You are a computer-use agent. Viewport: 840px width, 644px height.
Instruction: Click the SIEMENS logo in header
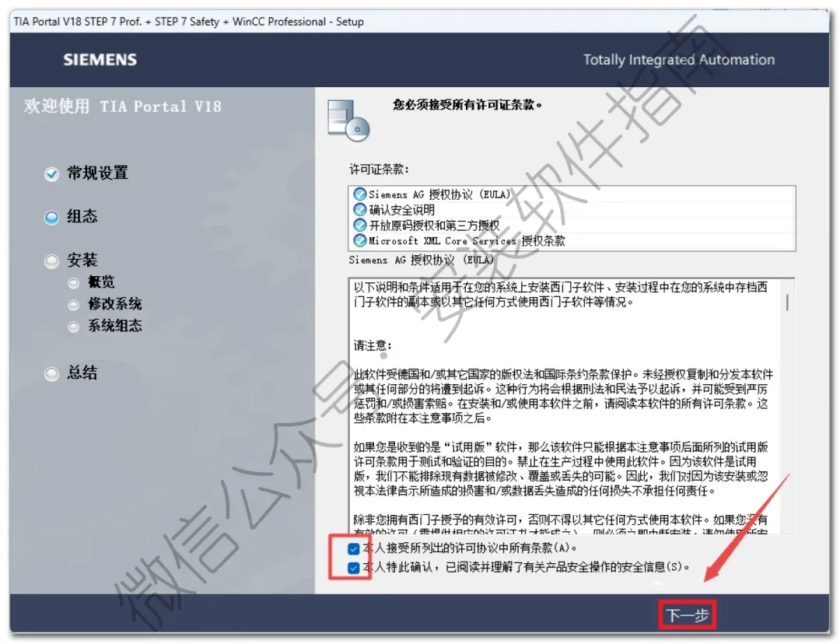point(100,59)
